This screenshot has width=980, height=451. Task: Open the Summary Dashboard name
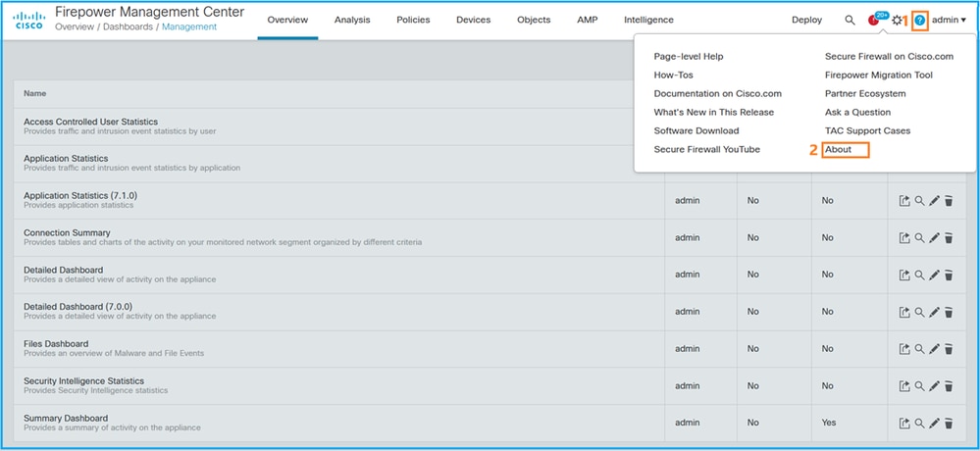coord(66,418)
